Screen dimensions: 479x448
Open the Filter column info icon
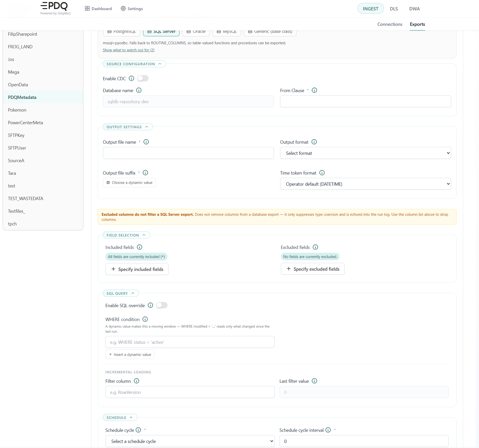click(x=136, y=381)
